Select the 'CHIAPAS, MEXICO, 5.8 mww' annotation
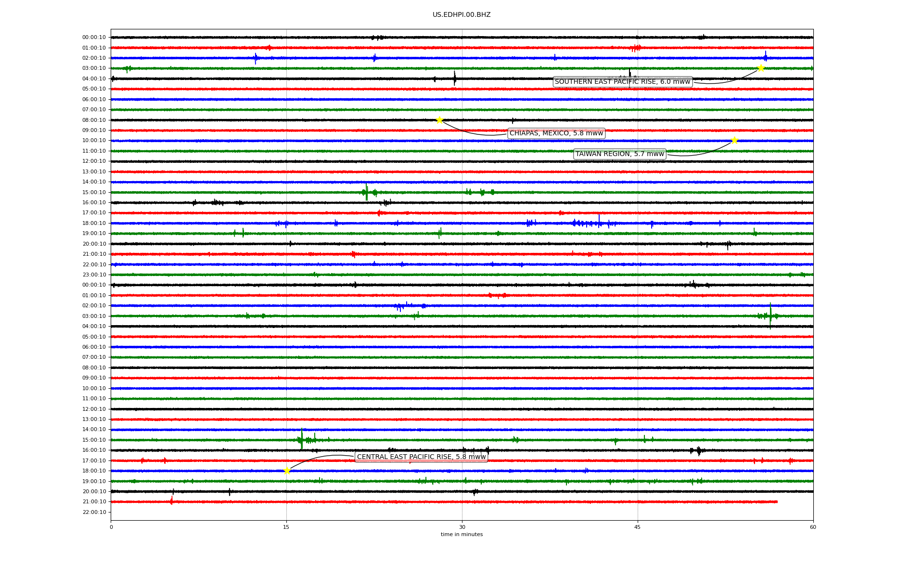Viewport: 924px width, 578px height. 556,133
